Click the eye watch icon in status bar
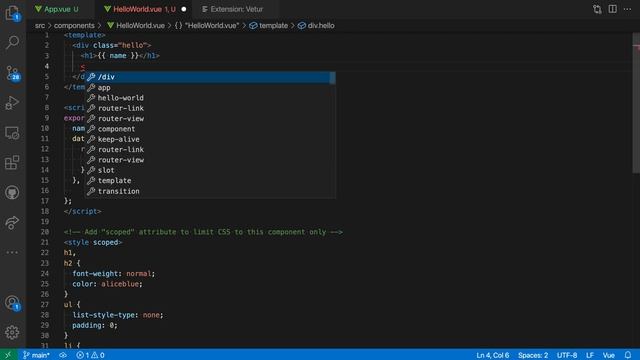 [62, 355]
